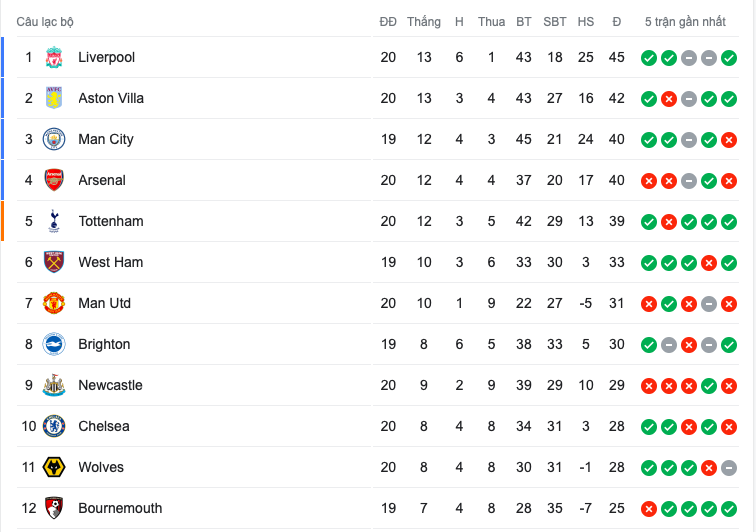The height and width of the screenshot is (532, 756).
Task: Click the Brighton club crest
Action: [x=54, y=344]
